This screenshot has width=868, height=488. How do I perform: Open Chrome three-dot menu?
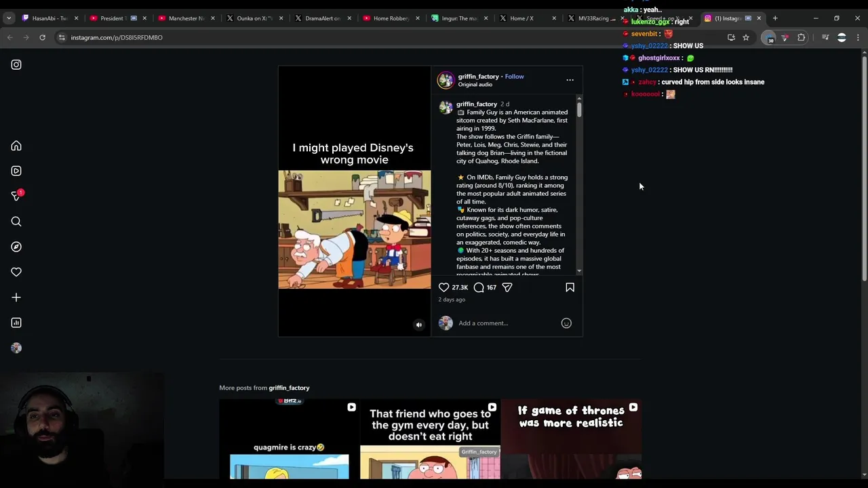click(x=858, y=37)
